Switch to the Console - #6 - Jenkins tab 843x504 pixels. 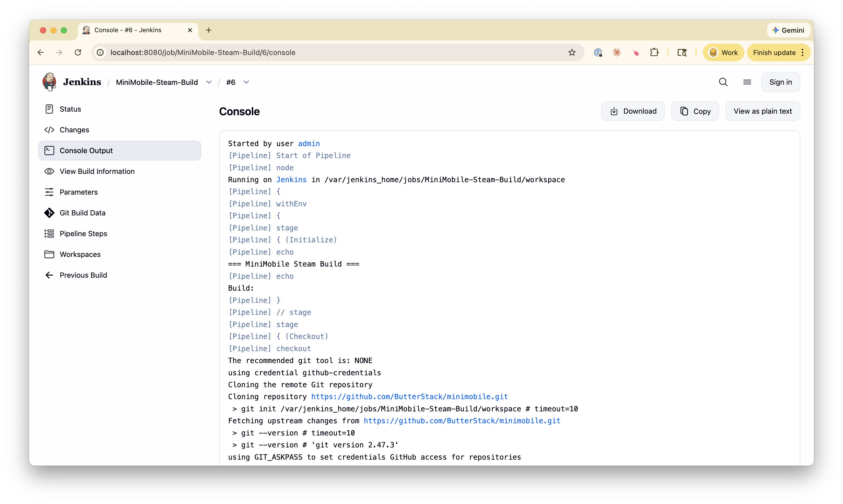pos(128,30)
